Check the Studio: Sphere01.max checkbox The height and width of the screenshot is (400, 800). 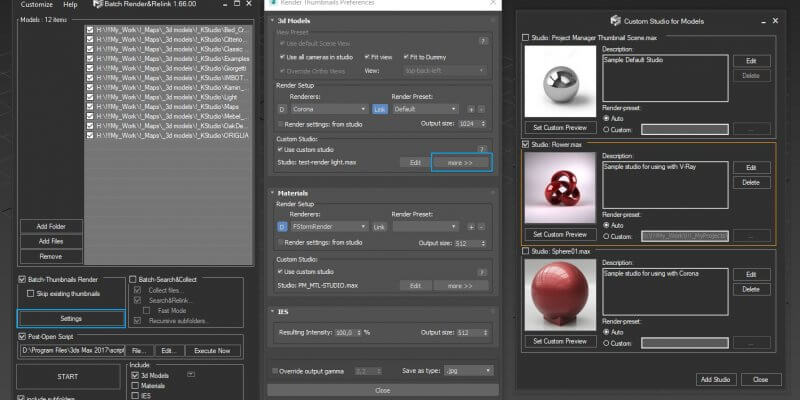[526, 251]
